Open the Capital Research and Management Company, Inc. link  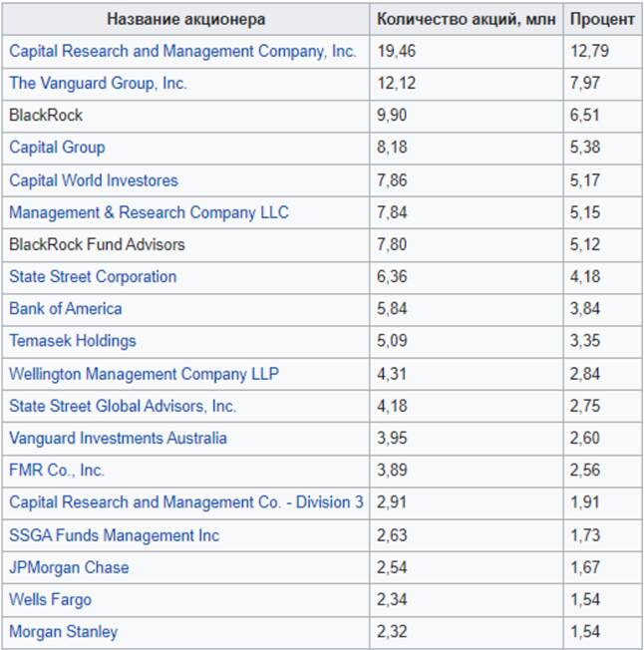182,52
